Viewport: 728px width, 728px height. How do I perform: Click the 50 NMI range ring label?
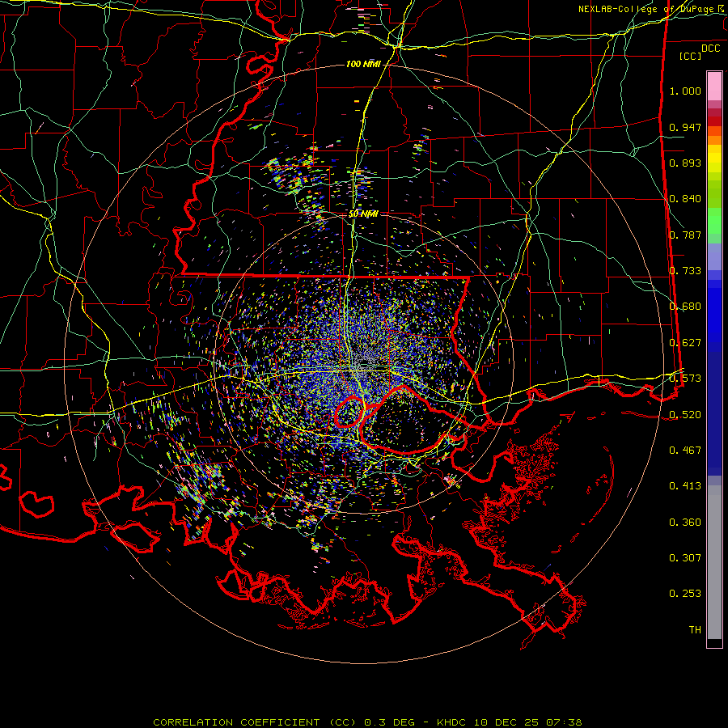point(363,214)
